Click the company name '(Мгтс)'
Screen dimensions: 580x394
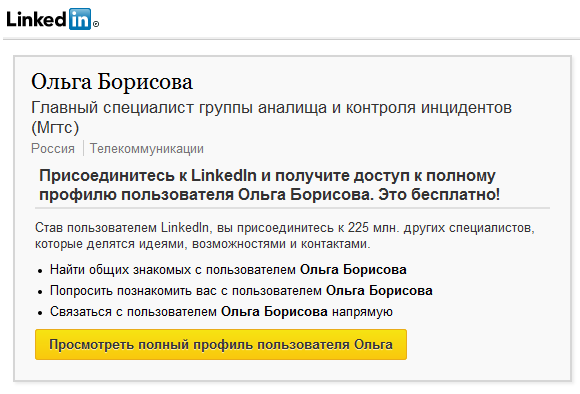55,128
